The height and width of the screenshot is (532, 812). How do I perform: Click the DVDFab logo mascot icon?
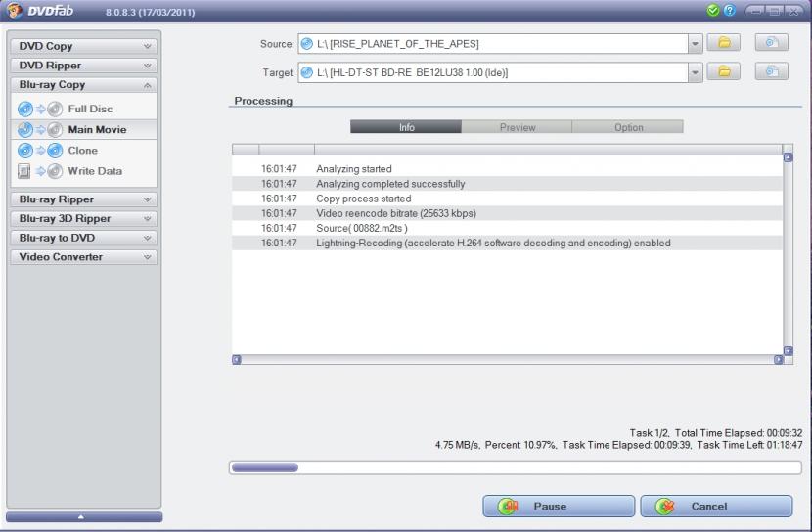pyautogui.click(x=15, y=11)
